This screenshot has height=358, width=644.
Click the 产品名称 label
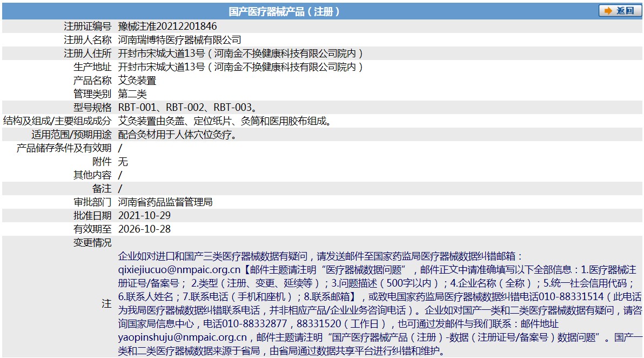point(92,81)
